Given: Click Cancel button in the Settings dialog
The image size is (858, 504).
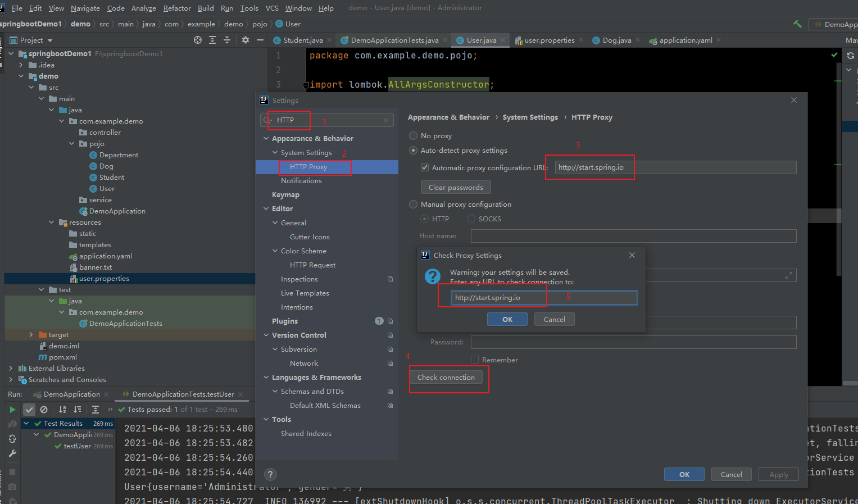Looking at the screenshot, I should tap(732, 474).
